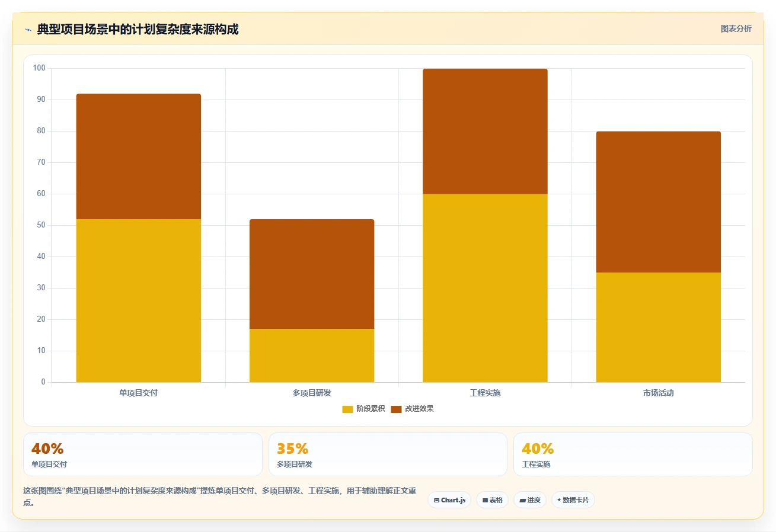The image size is (776, 532).
Task: Click the brown 改进效果 legend swatch
Action: coord(396,409)
